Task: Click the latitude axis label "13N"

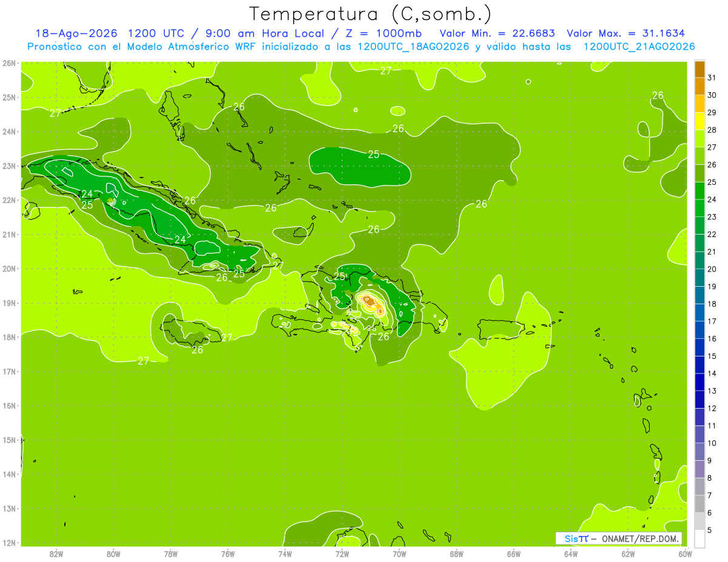Action: tap(9, 508)
